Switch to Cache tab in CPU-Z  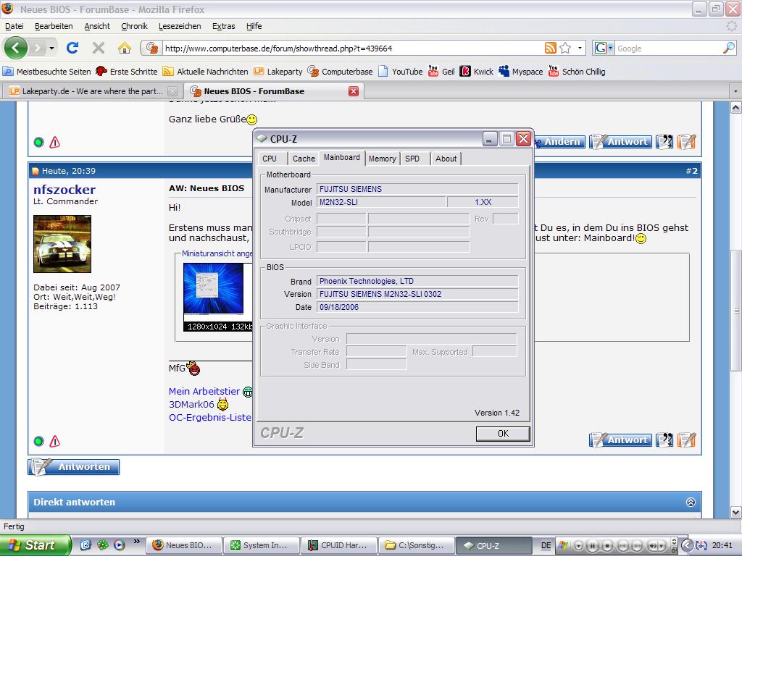tap(304, 159)
